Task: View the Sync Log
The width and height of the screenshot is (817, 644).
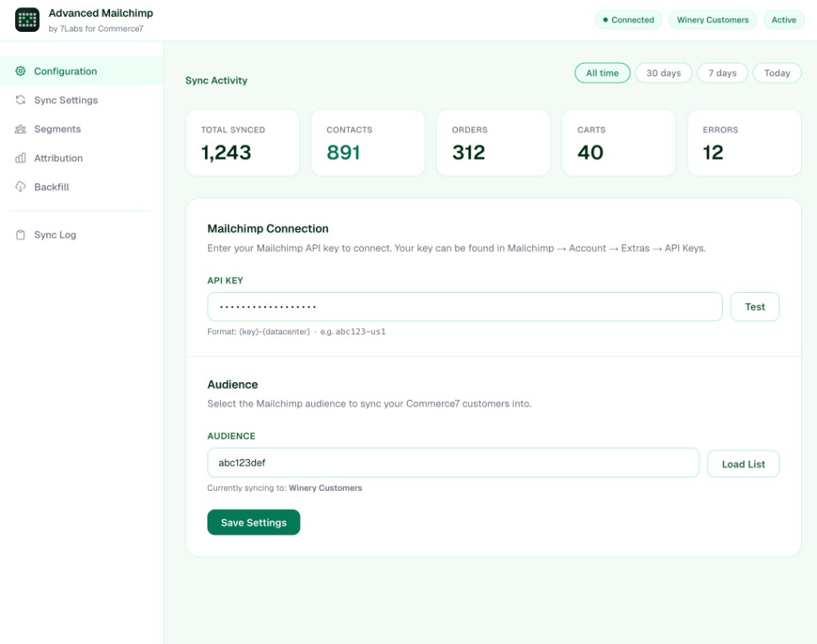Action: [x=82, y=235]
